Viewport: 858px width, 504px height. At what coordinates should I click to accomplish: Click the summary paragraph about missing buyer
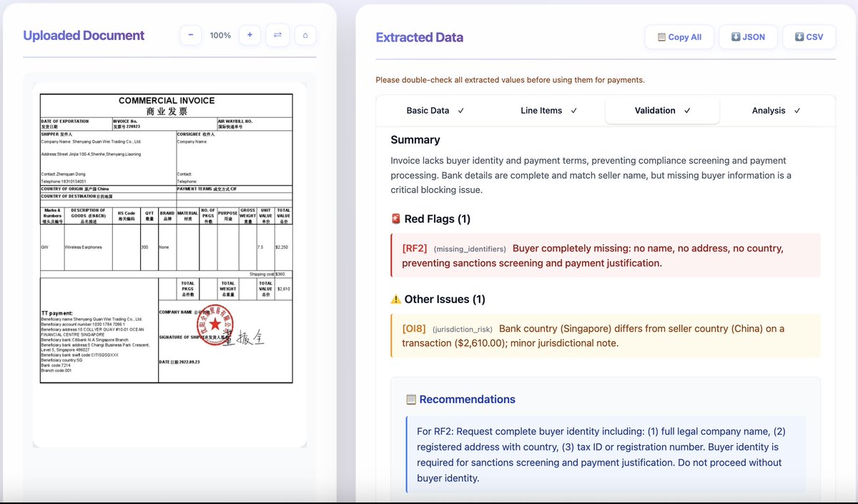[591, 175]
